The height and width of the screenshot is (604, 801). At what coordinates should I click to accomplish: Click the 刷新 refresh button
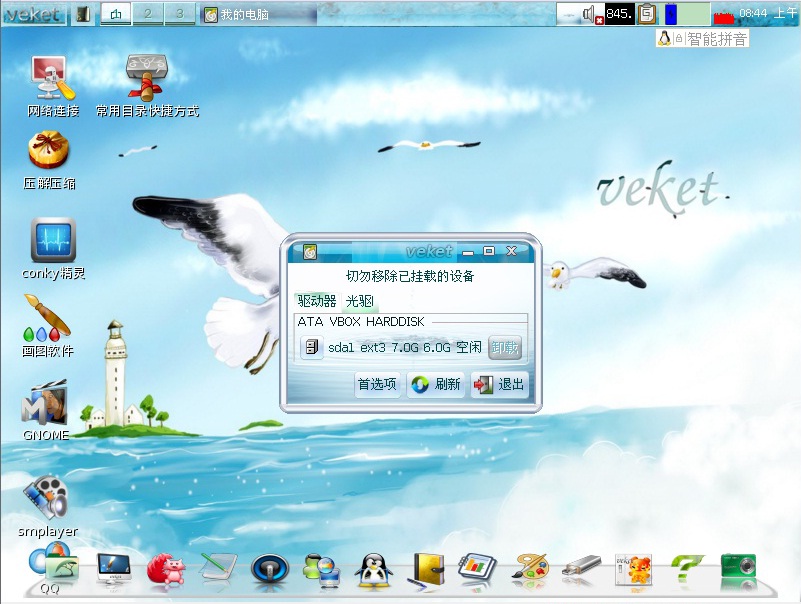coord(436,384)
